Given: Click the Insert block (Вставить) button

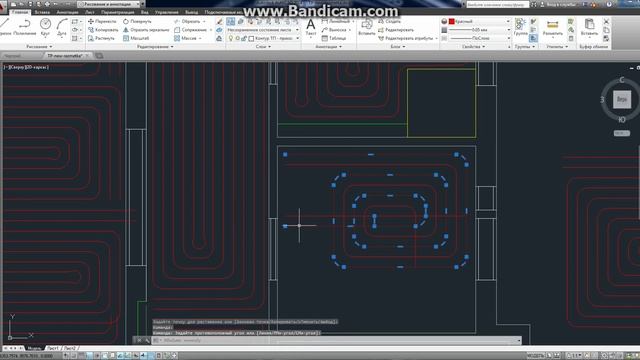Looking at the screenshot, I should pos(367,27).
